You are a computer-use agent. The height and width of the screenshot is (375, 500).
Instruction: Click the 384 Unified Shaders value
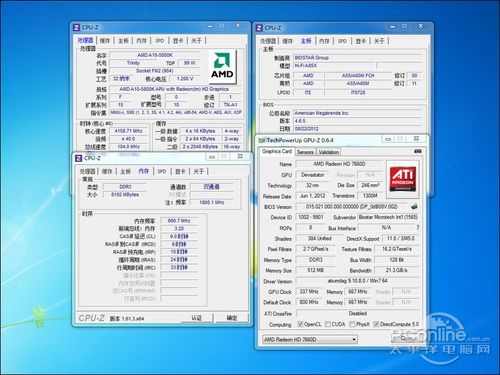tap(319, 238)
